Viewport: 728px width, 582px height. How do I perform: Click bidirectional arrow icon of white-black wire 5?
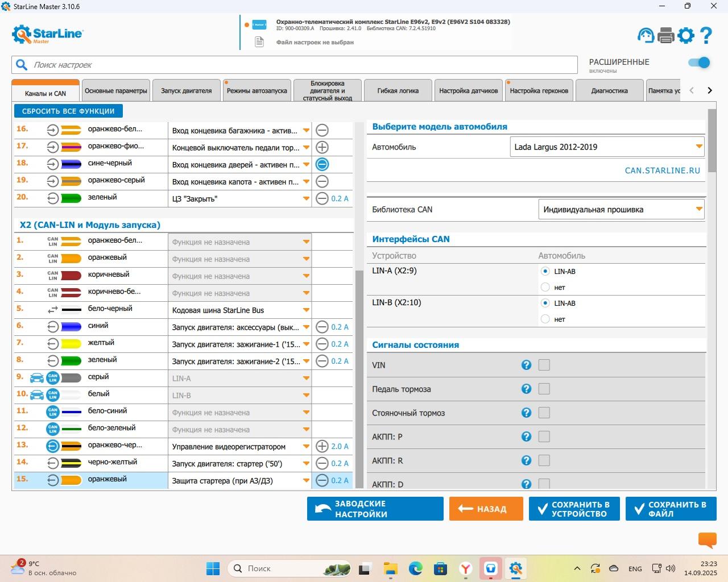52,310
